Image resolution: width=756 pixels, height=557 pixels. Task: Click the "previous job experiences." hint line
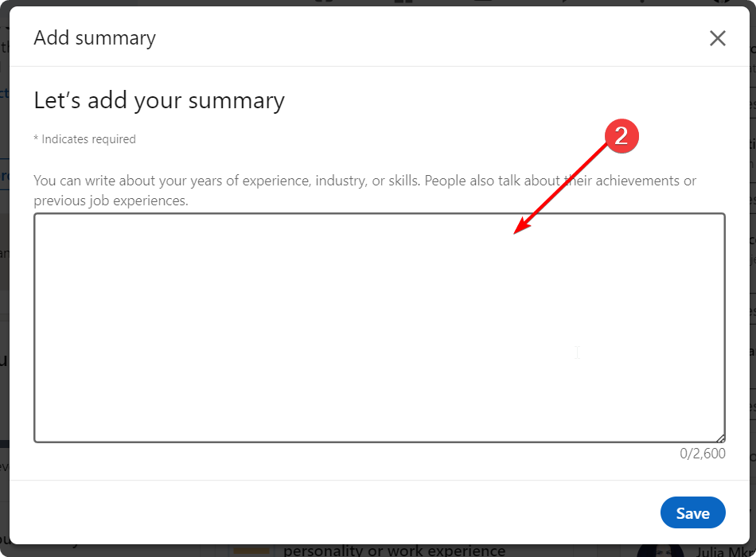[x=111, y=201]
